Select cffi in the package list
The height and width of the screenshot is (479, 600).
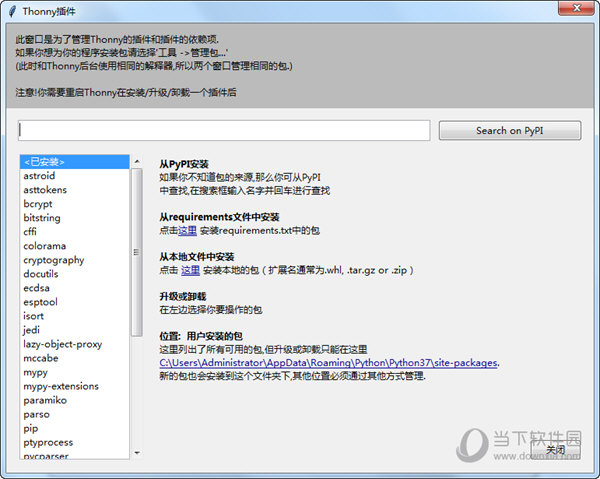pos(74,232)
